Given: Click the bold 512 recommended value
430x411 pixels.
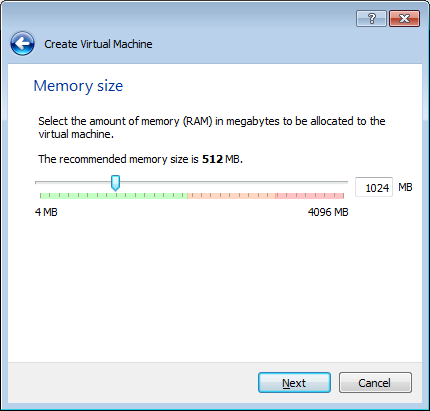Looking at the screenshot, I should click(212, 159).
